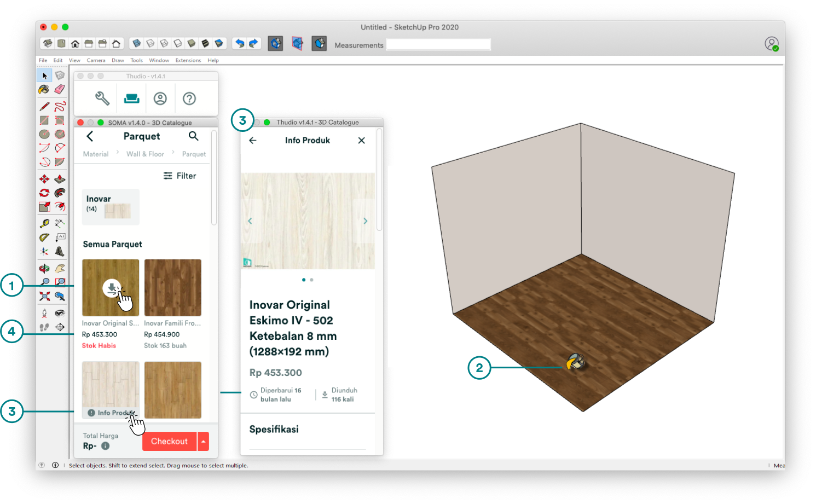Select the Scale tool
The image size is (816, 504).
tap(44, 207)
